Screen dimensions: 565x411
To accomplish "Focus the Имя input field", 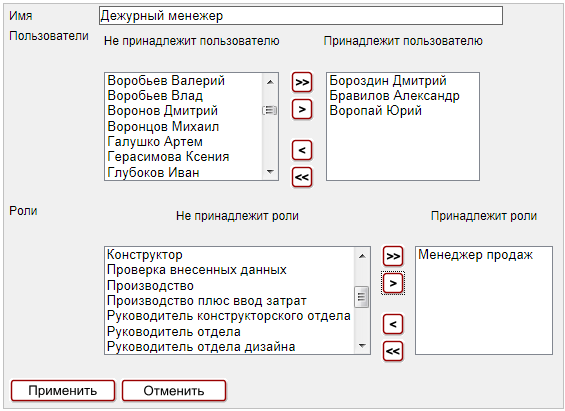I will [x=301, y=15].
